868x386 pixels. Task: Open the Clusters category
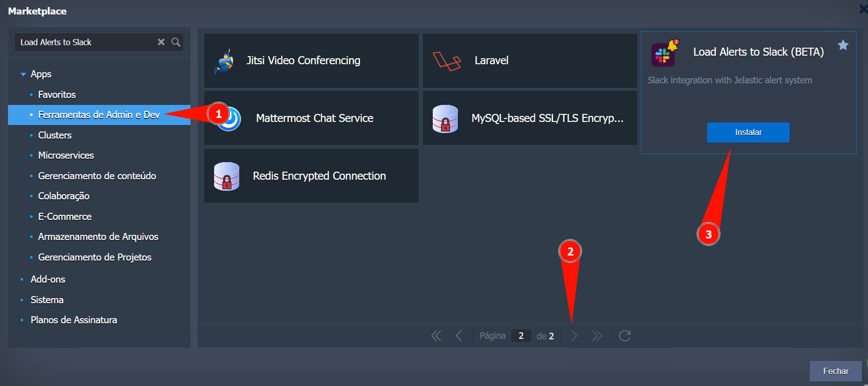[x=55, y=135]
